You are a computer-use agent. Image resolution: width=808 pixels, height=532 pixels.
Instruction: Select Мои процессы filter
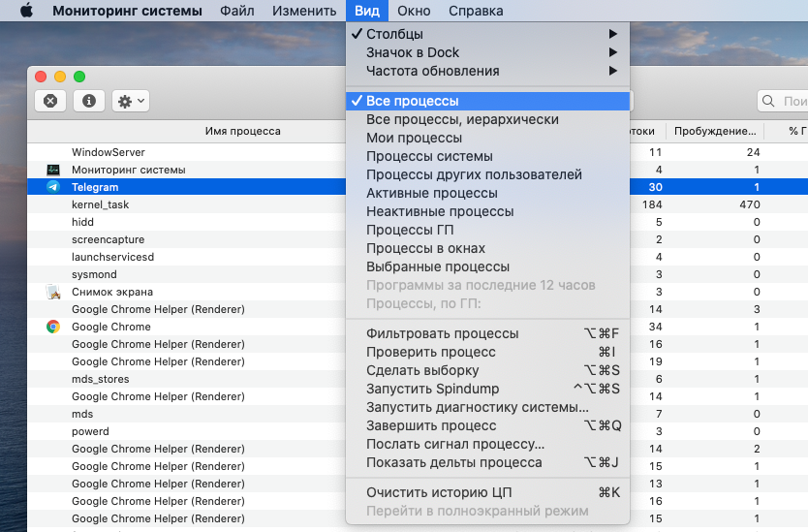click(487, 139)
